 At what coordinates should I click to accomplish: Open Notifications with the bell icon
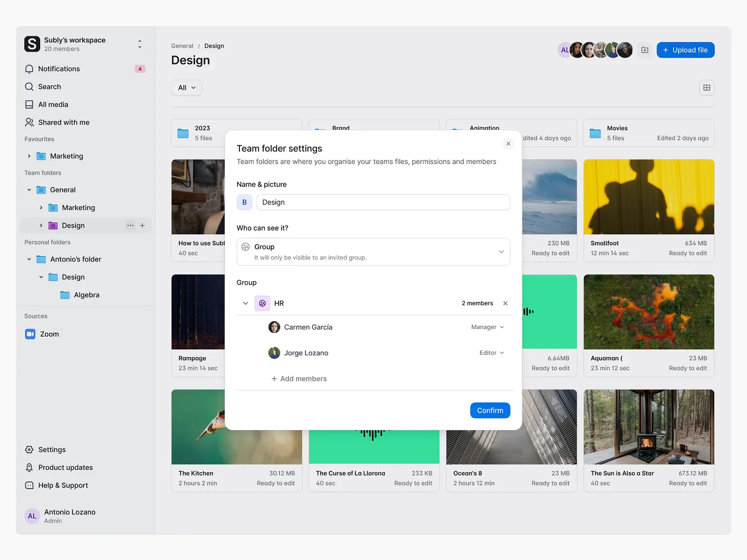point(29,69)
